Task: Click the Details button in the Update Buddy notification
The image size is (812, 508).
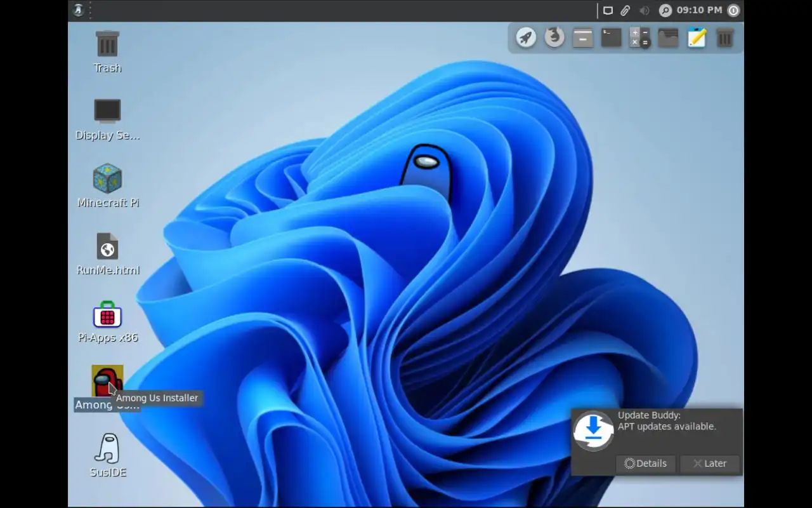Action: [x=645, y=464]
